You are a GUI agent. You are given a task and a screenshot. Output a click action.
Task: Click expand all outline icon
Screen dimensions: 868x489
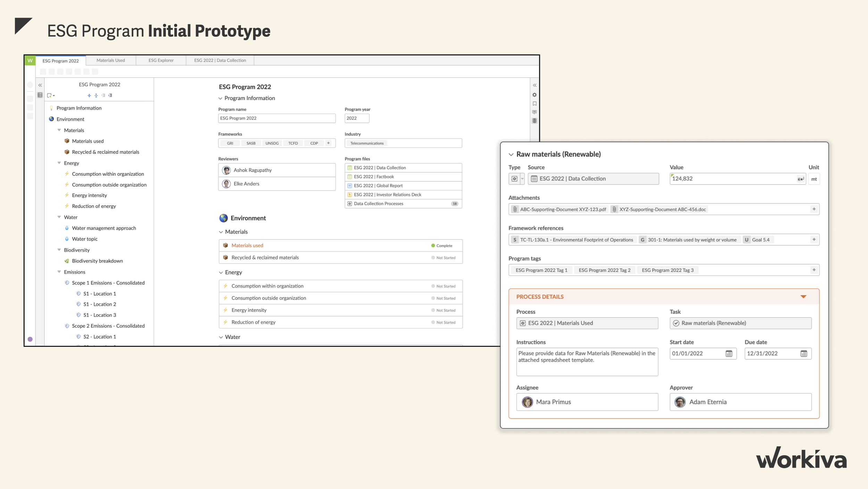tap(89, 95)
